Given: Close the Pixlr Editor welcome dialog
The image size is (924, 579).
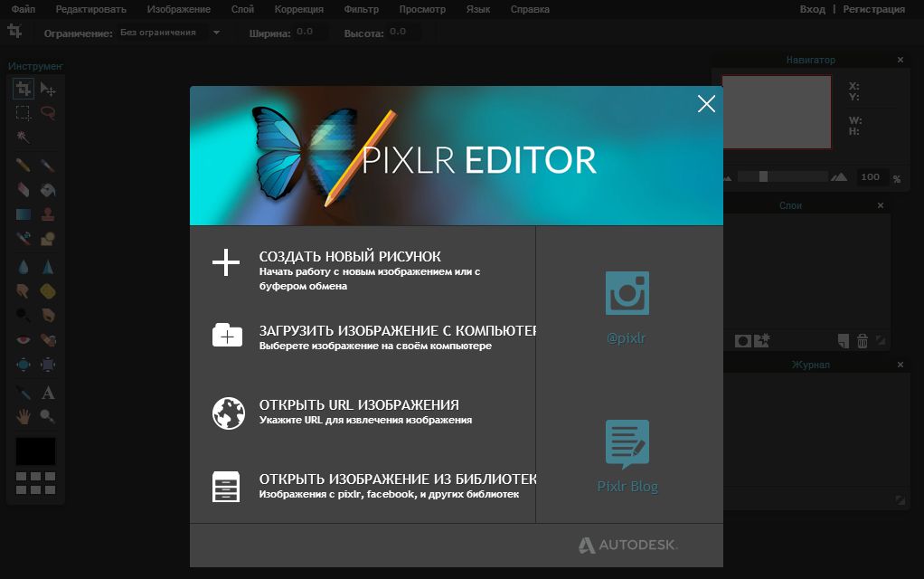Looking at the screenshot, I should [706, 104].
